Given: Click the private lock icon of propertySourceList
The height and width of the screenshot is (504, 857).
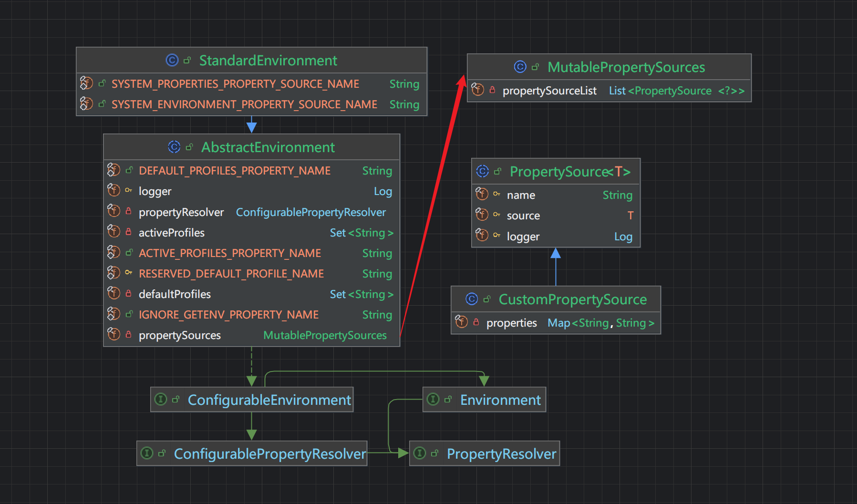Looking at the screenshot, I should click(x=492, y=90).
